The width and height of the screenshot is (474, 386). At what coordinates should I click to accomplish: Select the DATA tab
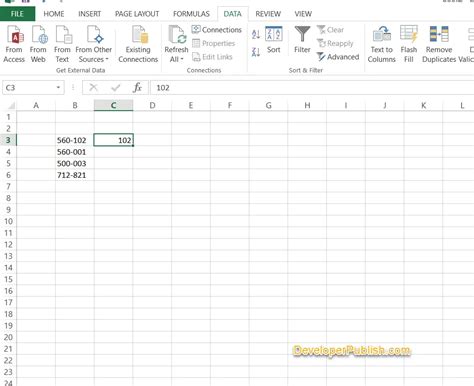(233, 14)
